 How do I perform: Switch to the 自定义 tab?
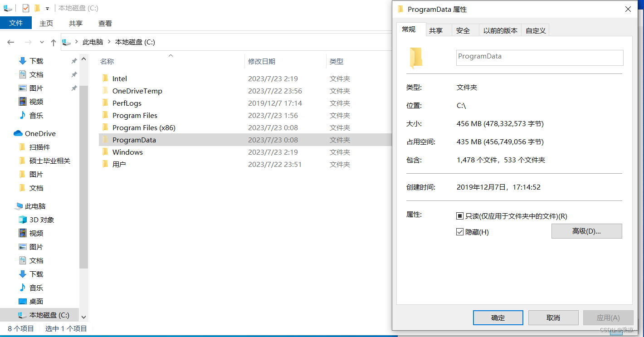536,30
